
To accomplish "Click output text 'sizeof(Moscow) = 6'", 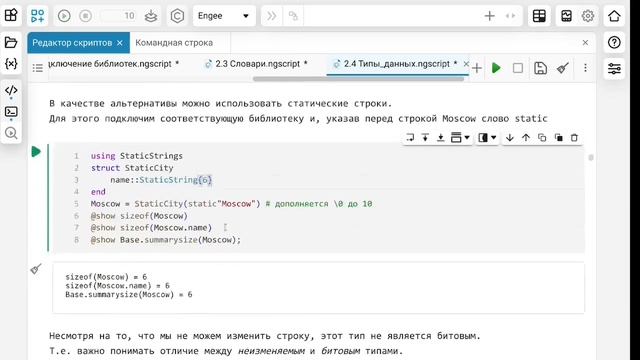I will coord(106,277).
